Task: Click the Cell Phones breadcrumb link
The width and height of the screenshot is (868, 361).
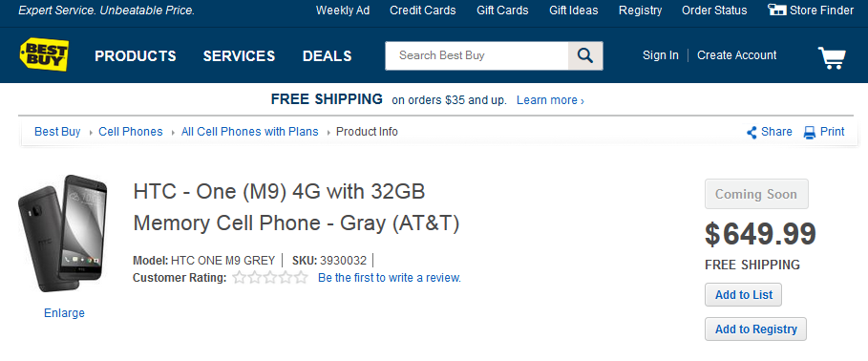Action: (131, 132)
